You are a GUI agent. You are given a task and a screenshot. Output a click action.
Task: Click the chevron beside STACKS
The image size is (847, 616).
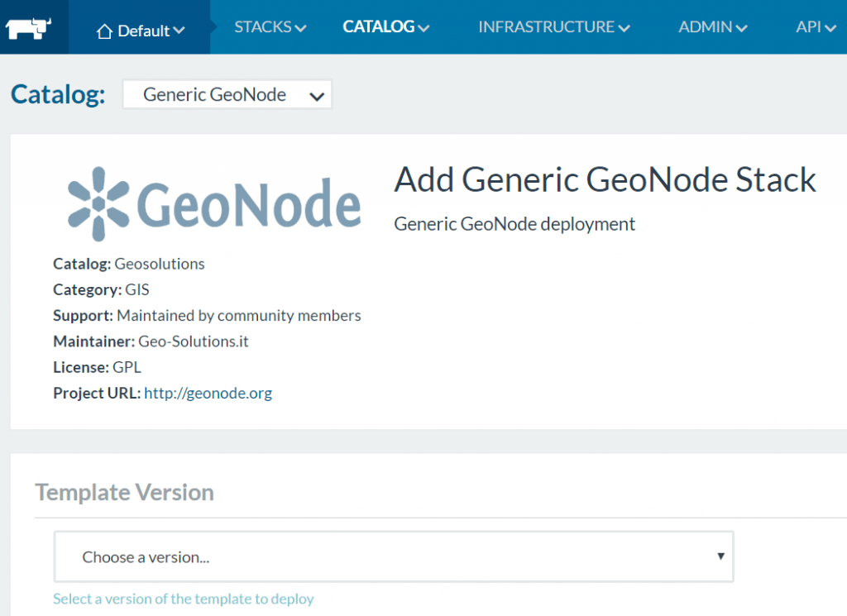point(299,27)
